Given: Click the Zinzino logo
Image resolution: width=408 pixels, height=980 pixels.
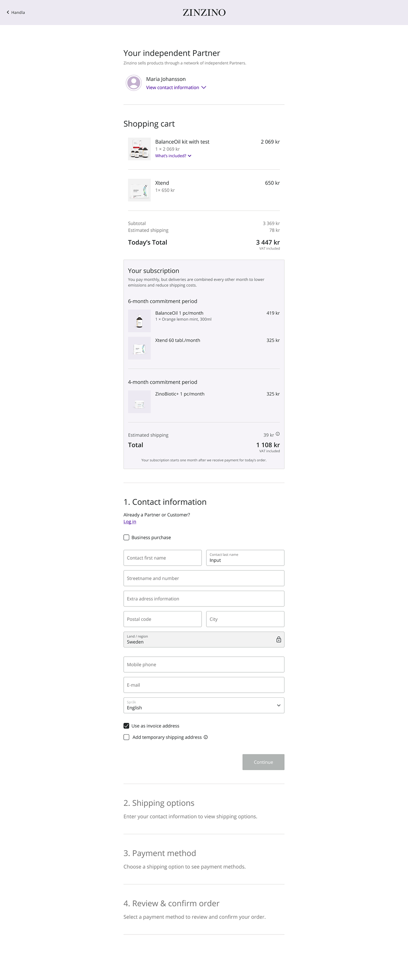Looking at the screenshot, I should pyautogui.click(x=204, y=13).
